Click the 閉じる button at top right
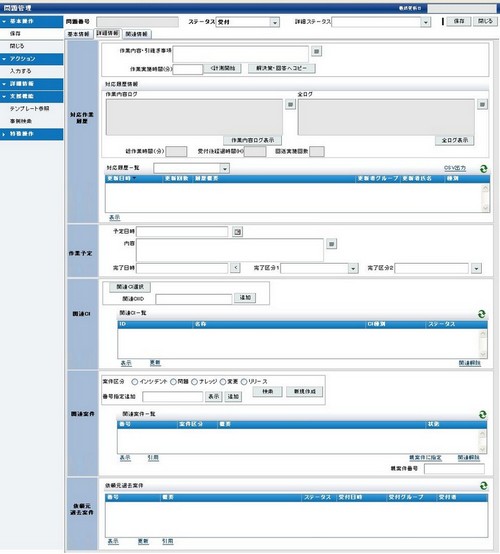The image size is (500, 554). (x=485, y=22)
